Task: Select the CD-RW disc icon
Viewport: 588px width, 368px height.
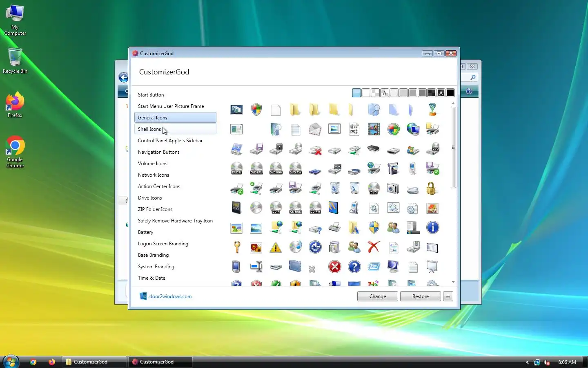Action: 315,208
